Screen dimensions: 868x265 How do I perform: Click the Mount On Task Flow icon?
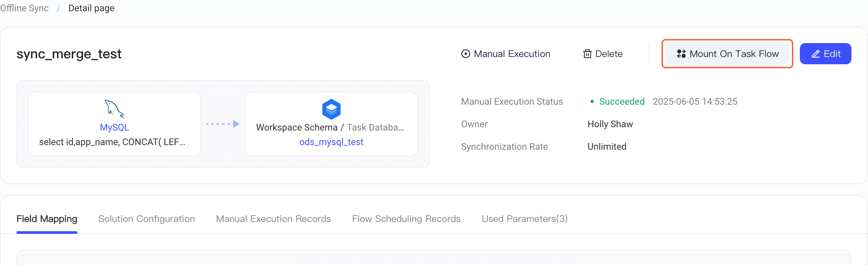click(681, 54)
